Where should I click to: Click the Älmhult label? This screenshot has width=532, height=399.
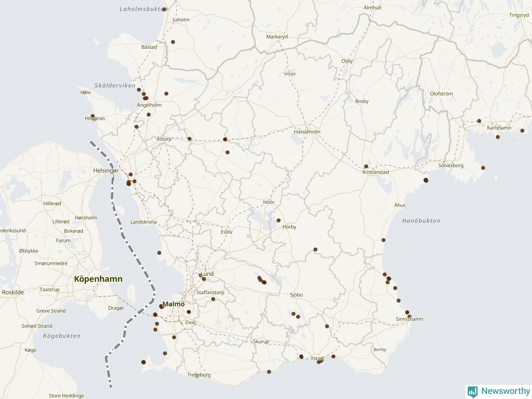click(x=373, y=7)
